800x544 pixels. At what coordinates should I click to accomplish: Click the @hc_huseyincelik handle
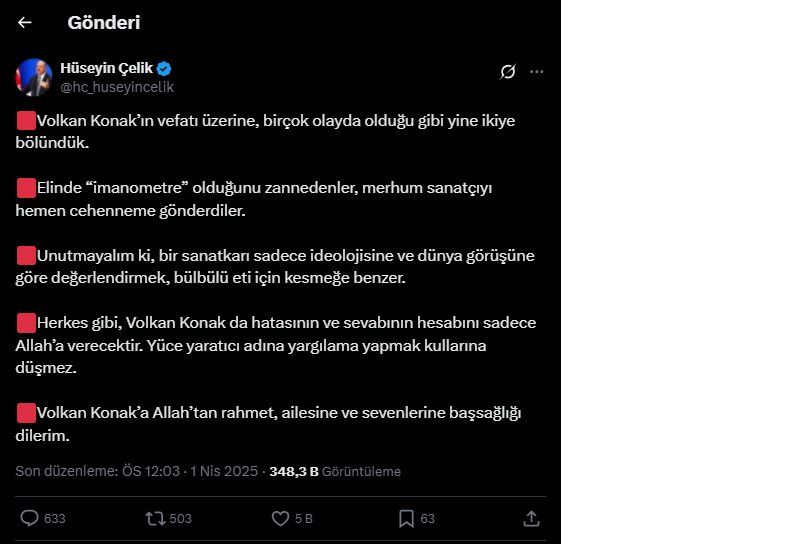tap(117, 87)
